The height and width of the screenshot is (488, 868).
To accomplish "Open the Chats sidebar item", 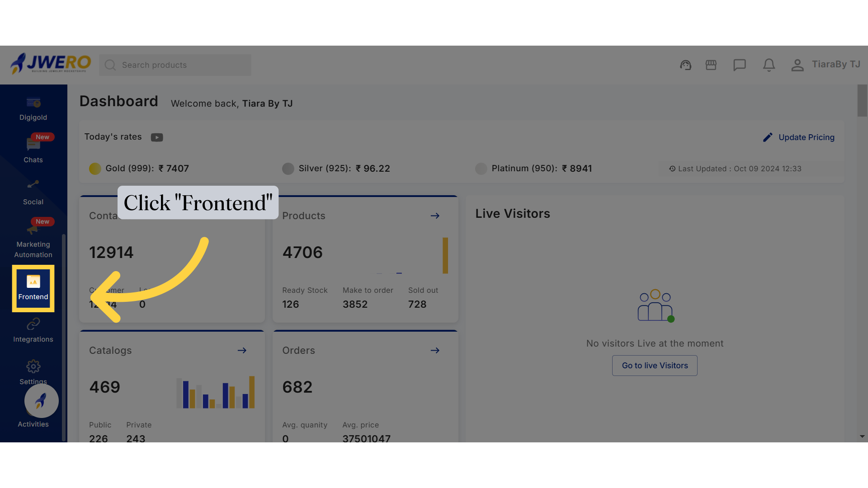I will 33,150.
